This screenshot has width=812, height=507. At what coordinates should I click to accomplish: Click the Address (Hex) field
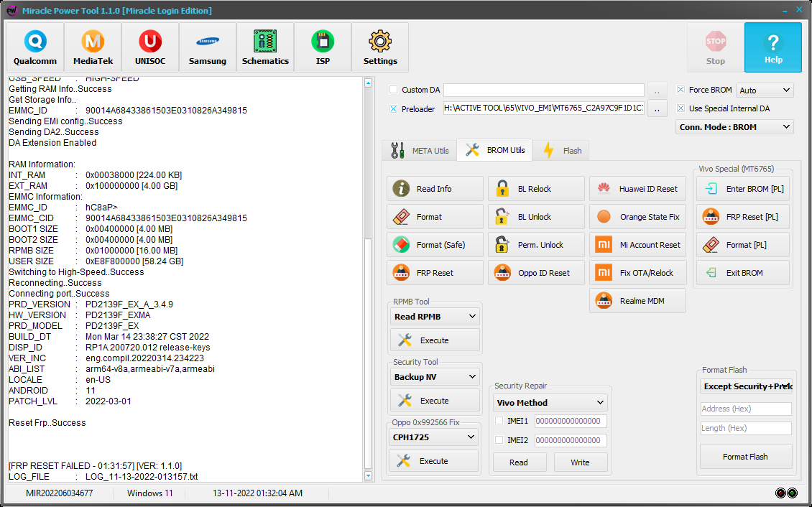[746, 409]
